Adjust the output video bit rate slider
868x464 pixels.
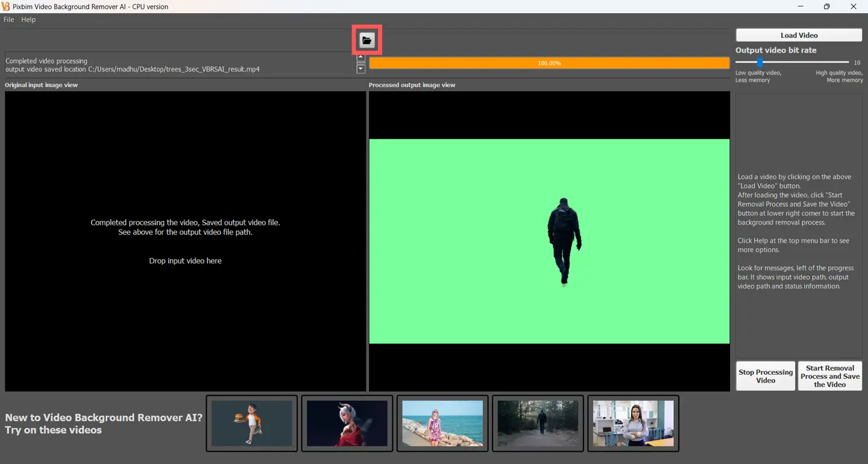pyautogui.click(x=760, y=62)
